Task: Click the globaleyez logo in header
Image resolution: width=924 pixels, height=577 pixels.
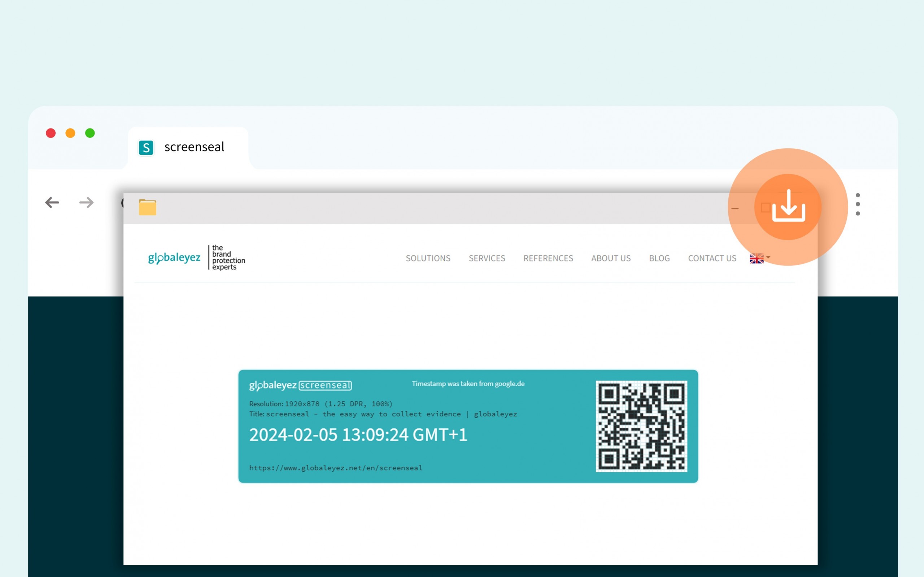Action: click(174, 258)
